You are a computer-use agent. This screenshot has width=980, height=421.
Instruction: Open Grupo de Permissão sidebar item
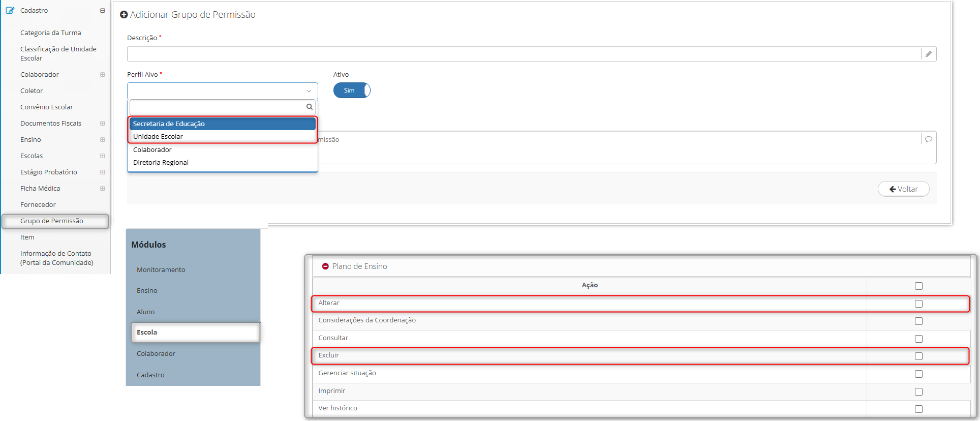point(55,221)
